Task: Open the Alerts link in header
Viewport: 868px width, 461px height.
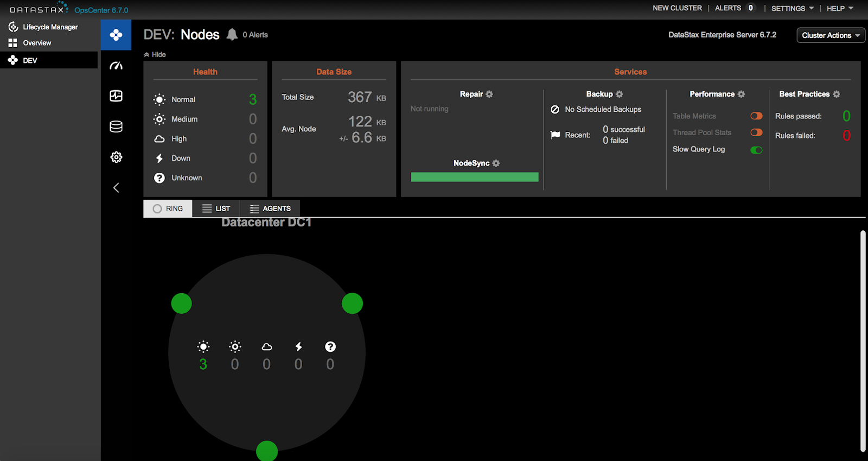Action: coord(728,8)
